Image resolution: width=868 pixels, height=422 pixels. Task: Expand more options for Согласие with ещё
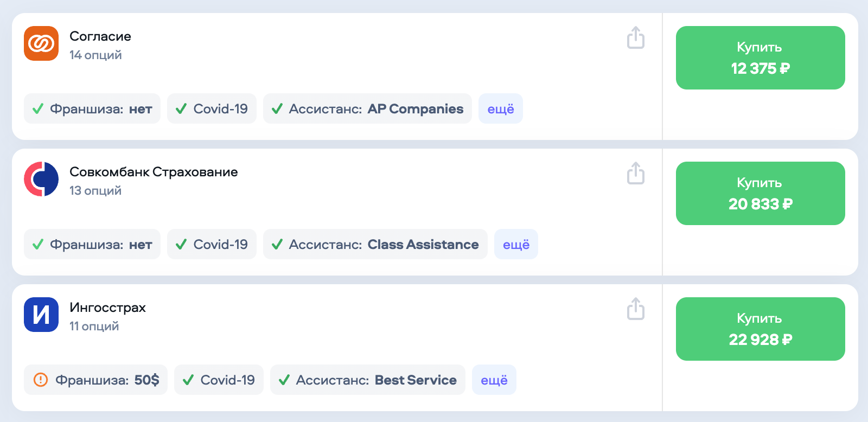click(500, 109)
